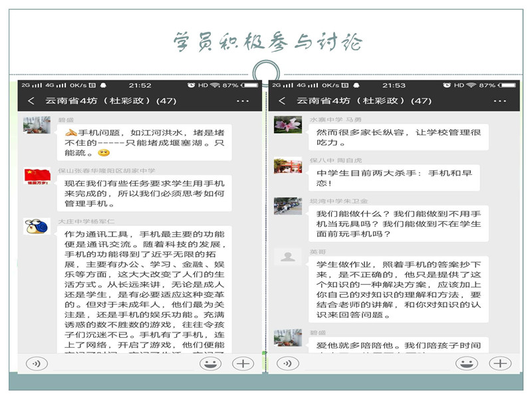Viewport: 532px width, 399px height.
Task: Open the emoji picker in the left chat
Action: (210, 363)
